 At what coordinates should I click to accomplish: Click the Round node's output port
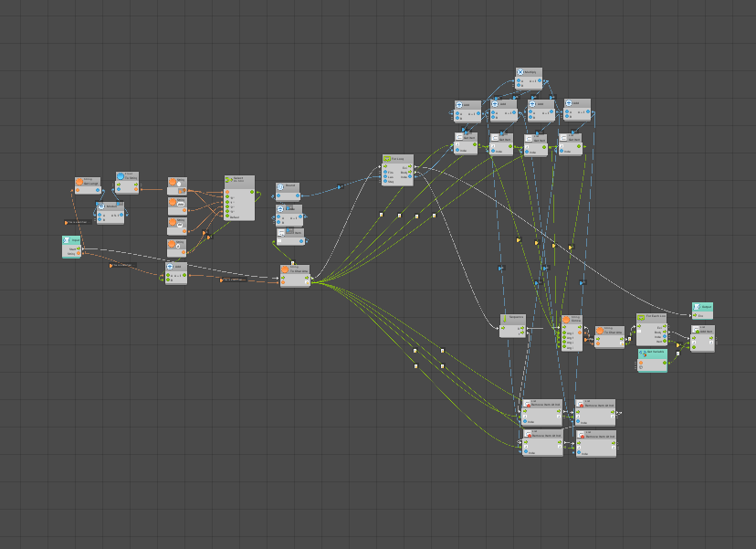click(x=298, y=195)
